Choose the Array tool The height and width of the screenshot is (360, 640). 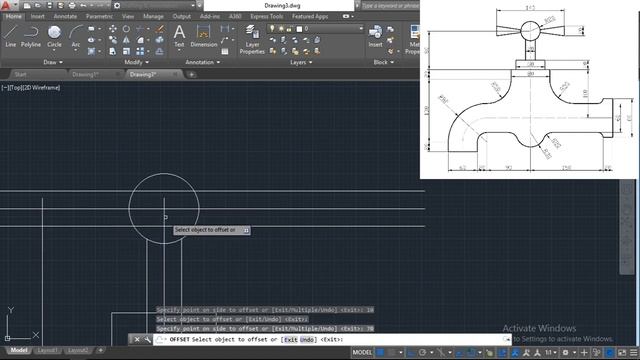140,51
